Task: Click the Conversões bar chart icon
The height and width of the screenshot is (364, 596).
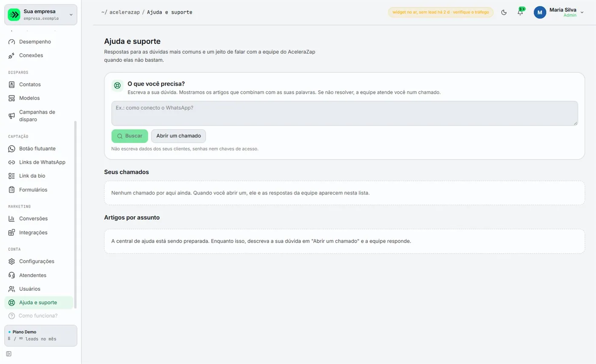Action: click(12, 218)
